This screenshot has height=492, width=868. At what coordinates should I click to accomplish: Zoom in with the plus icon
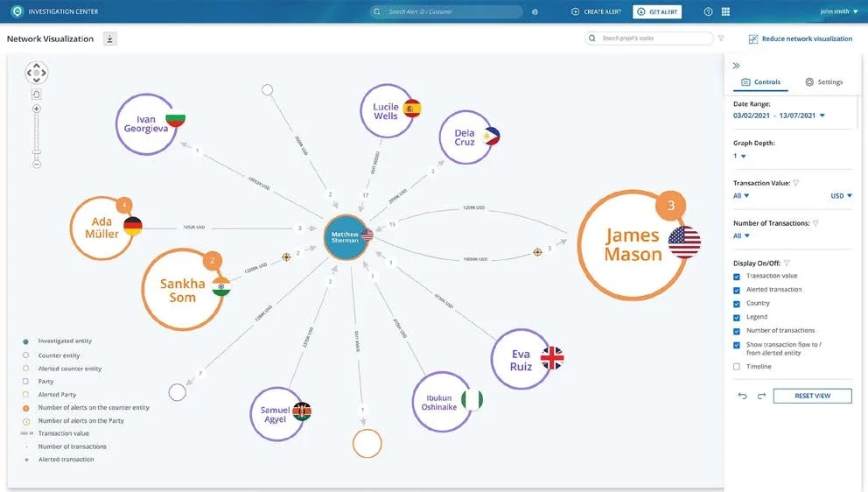point(37,109)
